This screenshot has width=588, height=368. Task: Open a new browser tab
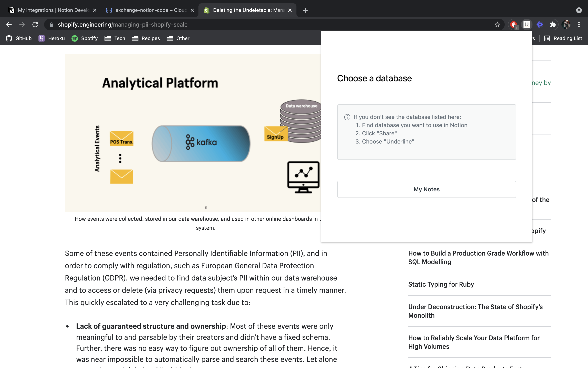[305, 10]
